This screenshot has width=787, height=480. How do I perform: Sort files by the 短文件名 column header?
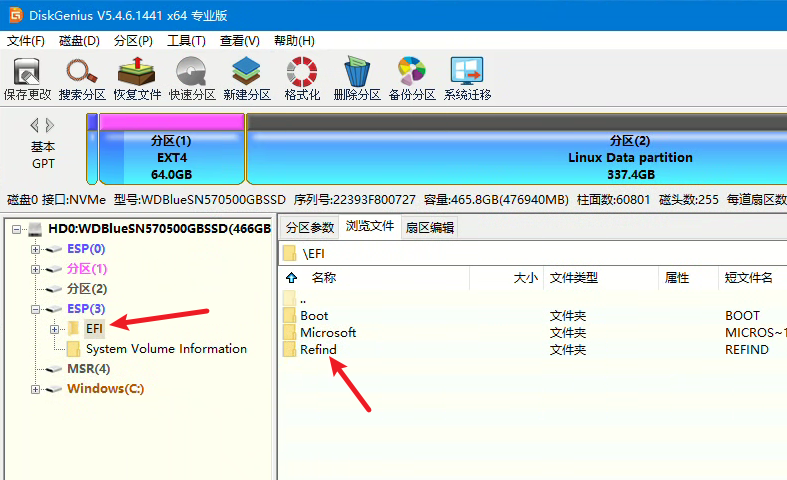(x=748, y=278)
